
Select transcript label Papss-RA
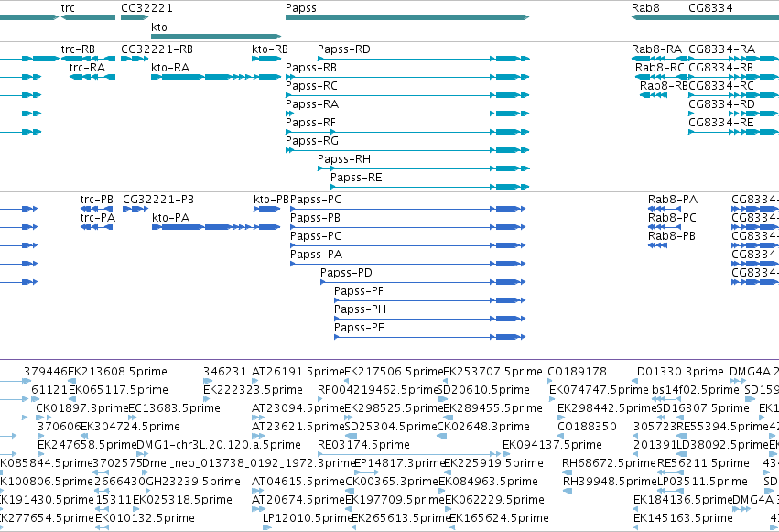[312, 104]
